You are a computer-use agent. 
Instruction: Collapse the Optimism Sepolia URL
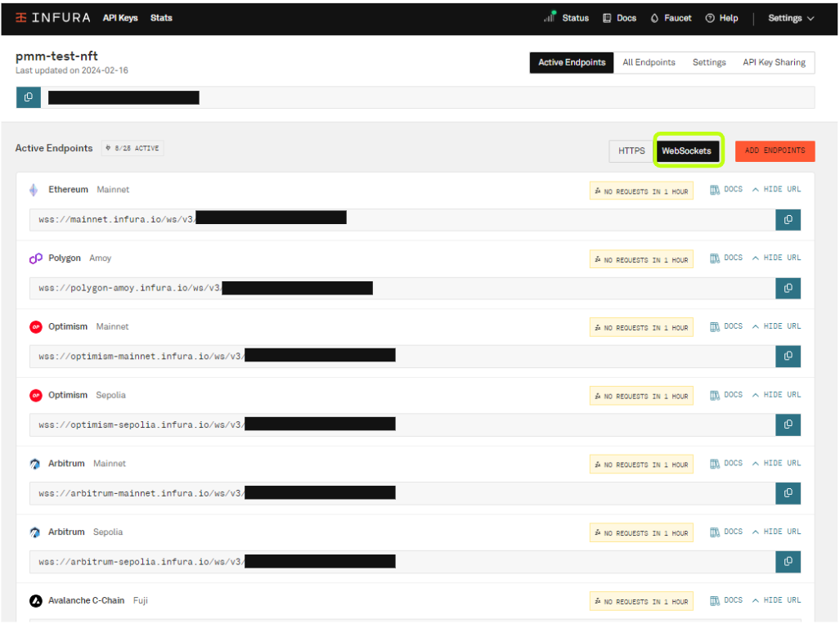(776, 395)
